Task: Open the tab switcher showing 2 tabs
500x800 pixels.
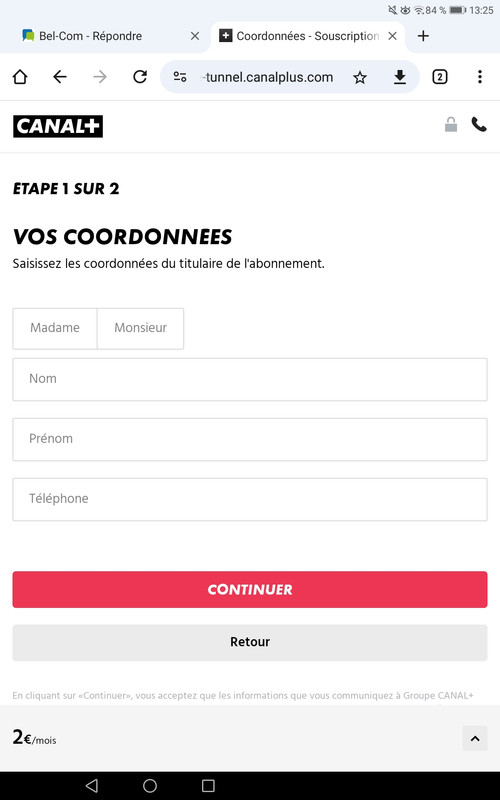Action: click(x=440, y=77)
